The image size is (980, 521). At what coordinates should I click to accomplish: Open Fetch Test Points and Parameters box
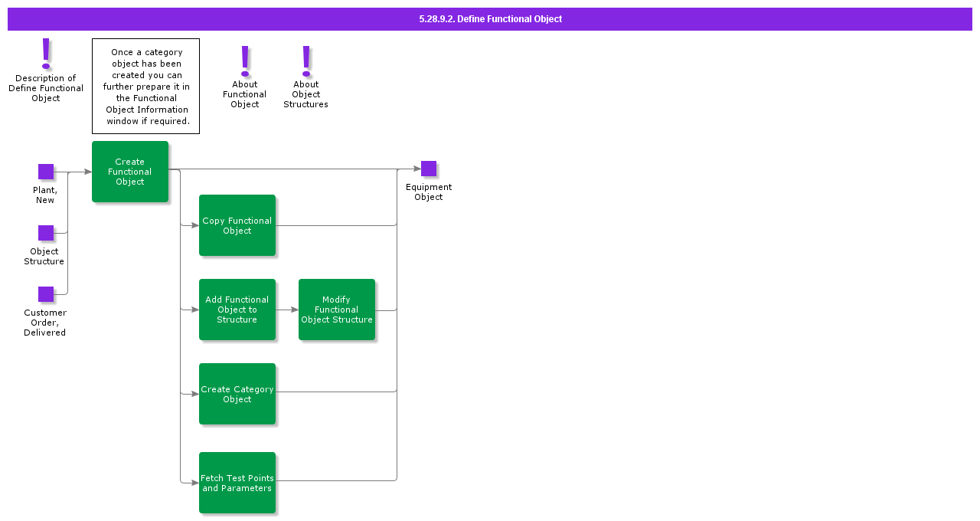[x=237, y=483]
